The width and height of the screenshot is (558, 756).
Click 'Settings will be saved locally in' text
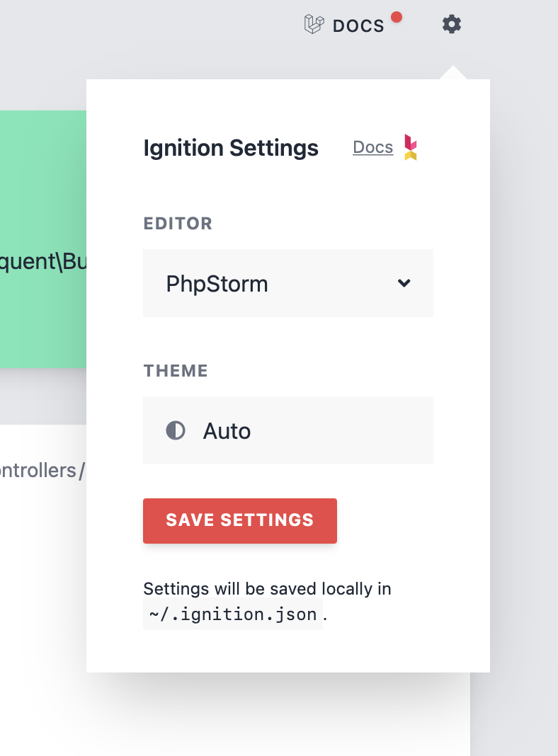point(267,589)
